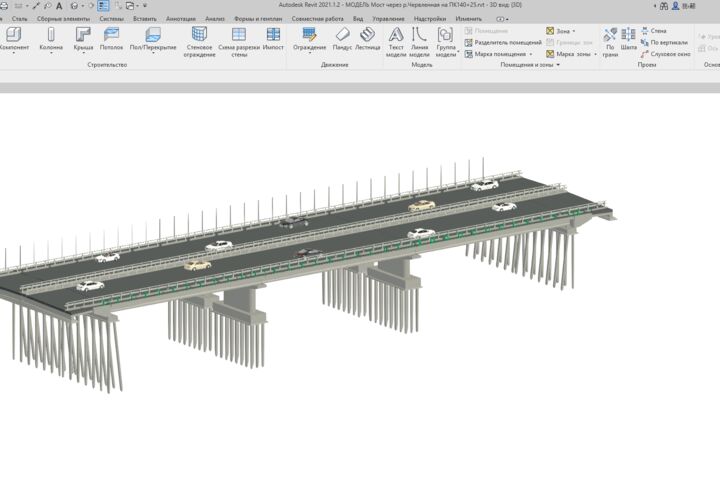The height and width of the screenshot is (480, 720).
Task: Select the Импост (Mullion) tool
Action: (273, 39)
